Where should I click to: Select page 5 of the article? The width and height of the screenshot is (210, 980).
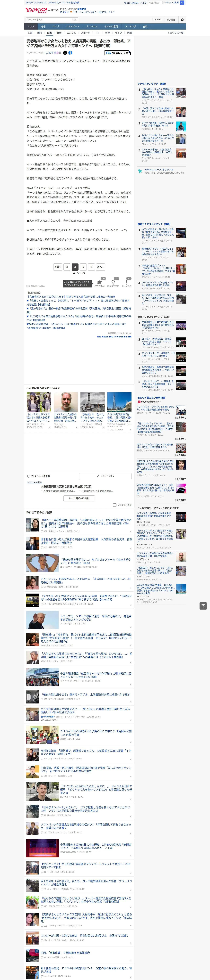(x=83, y=267)
